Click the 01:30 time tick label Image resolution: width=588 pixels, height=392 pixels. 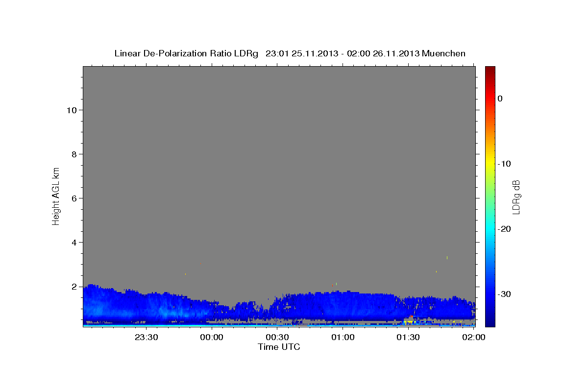(408, 338)
